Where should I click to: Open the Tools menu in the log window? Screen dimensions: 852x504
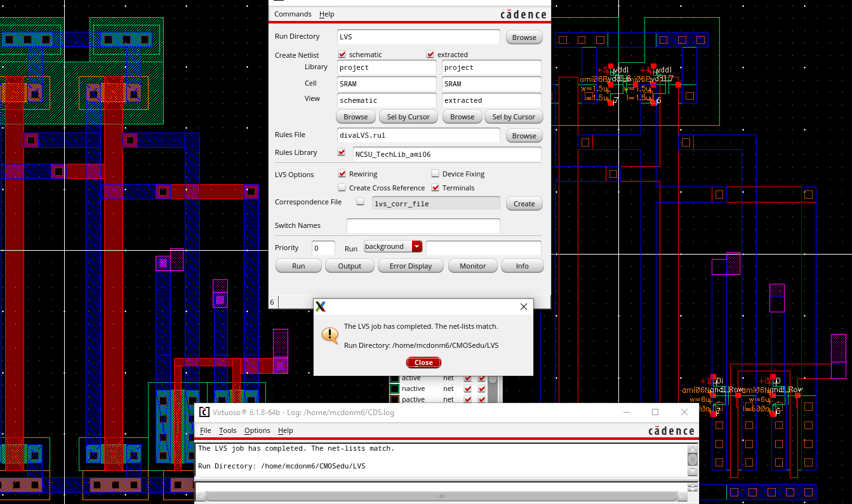click(x=227, y=430)
